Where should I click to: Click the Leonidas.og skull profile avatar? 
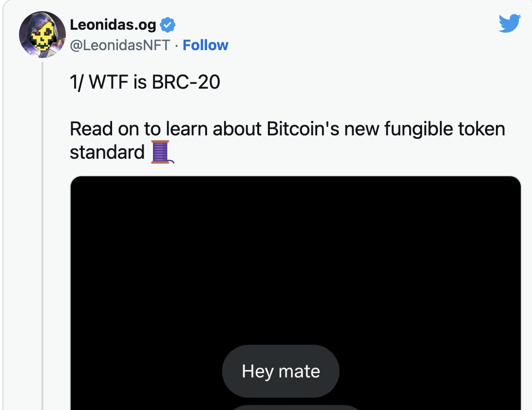click(42, 35)
